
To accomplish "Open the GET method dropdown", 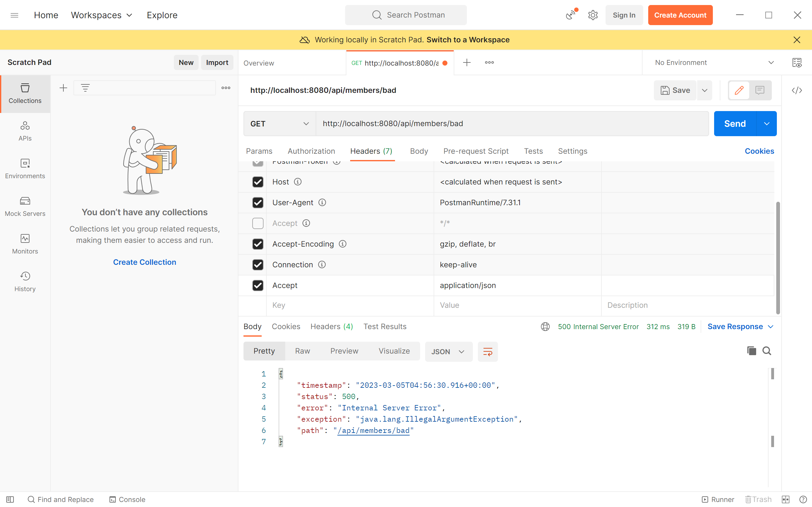I will coord(280,124).
